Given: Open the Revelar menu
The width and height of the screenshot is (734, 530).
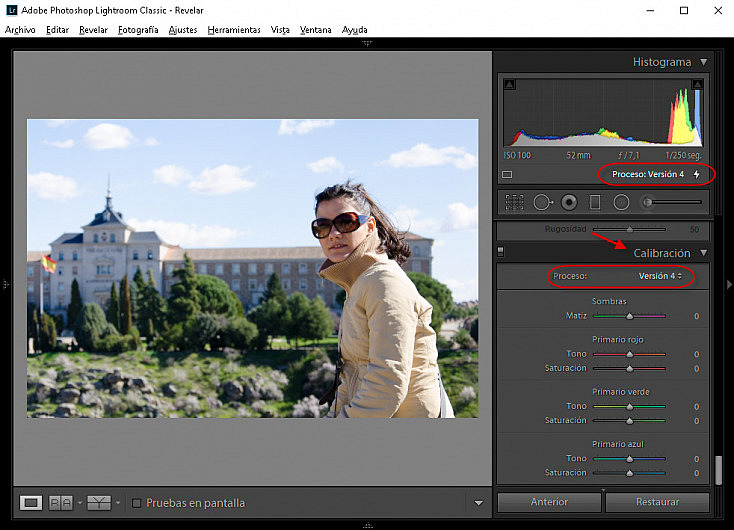Looking at the screenshot, I should pyautogui.click(x=93, y=30).
